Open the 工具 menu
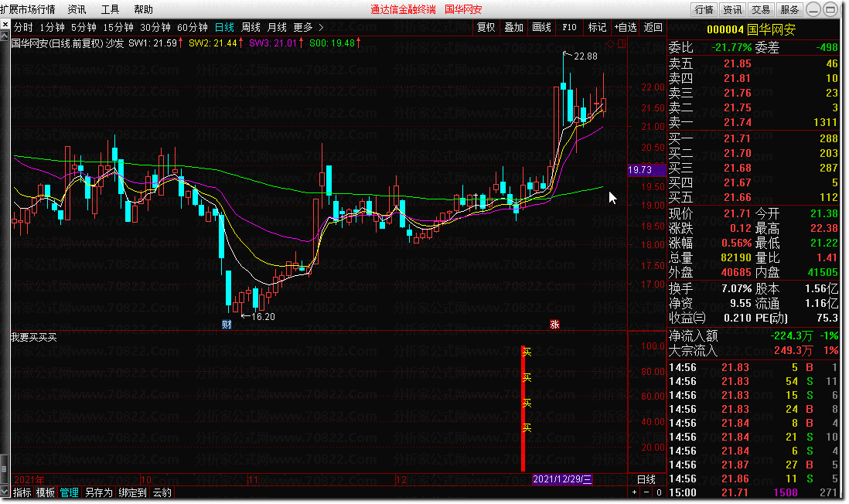Screen dimensions: 849x504 pos(110,9)
